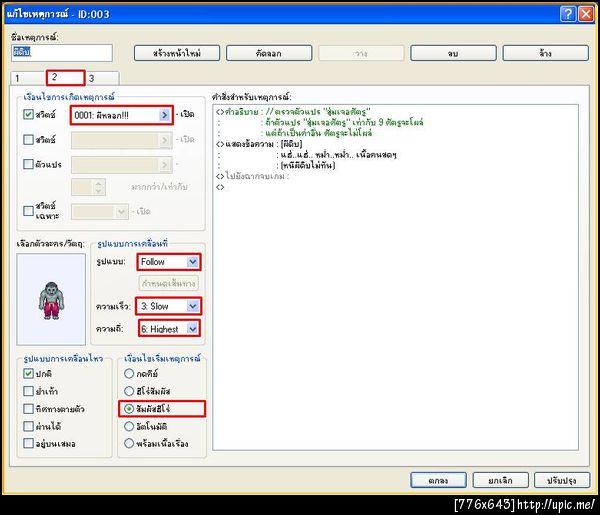This screenshot has height=515, width=600.
Task: Toggle the ปกติ move animation checkbox
Action: 28,373
